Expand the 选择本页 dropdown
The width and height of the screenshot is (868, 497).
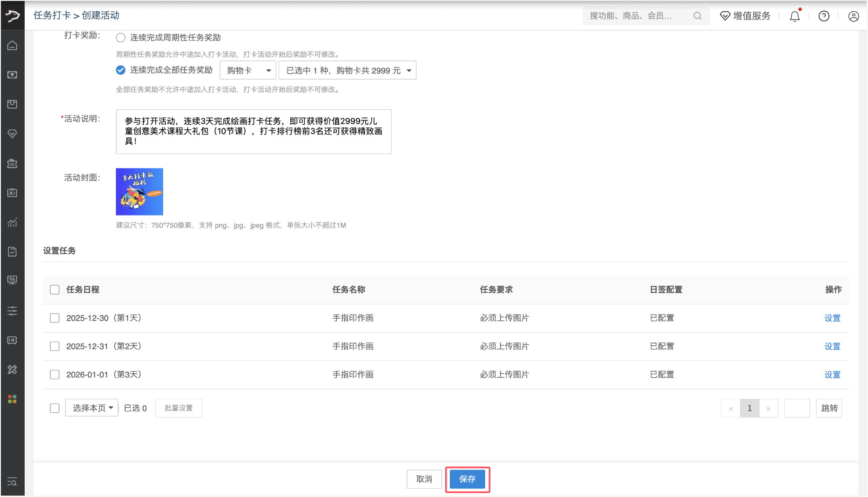click(92, 408)
